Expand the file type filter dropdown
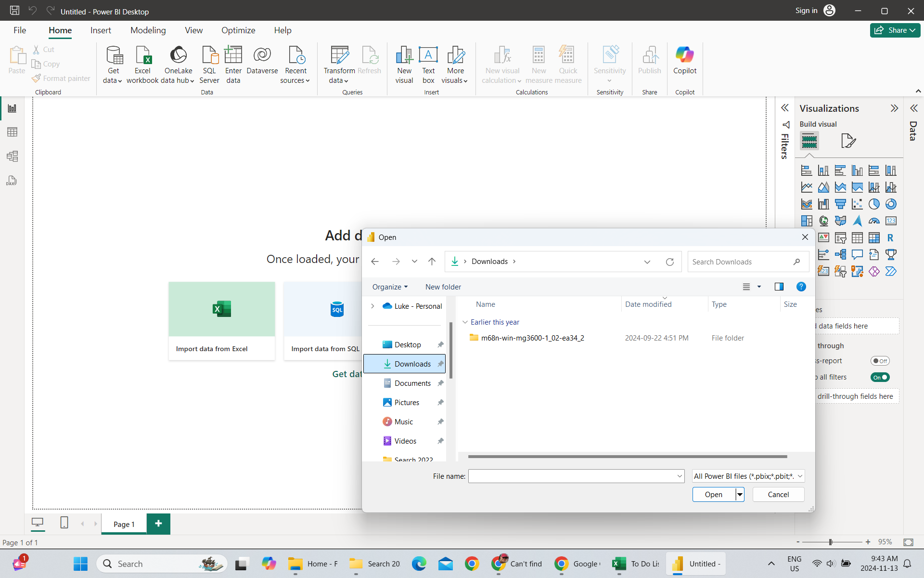Viewport: 924px width, 578px height. 800,476
